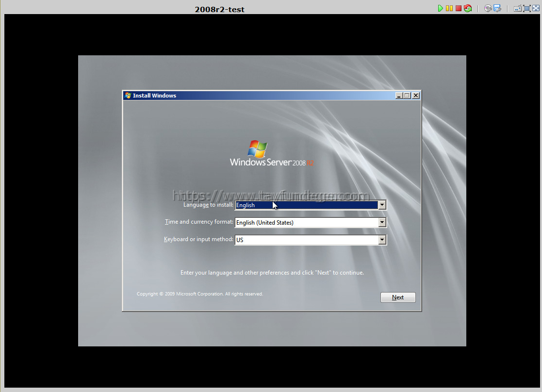
Task: Click the Windows Server 2008 R2 logo
Action: click(272, 153)
